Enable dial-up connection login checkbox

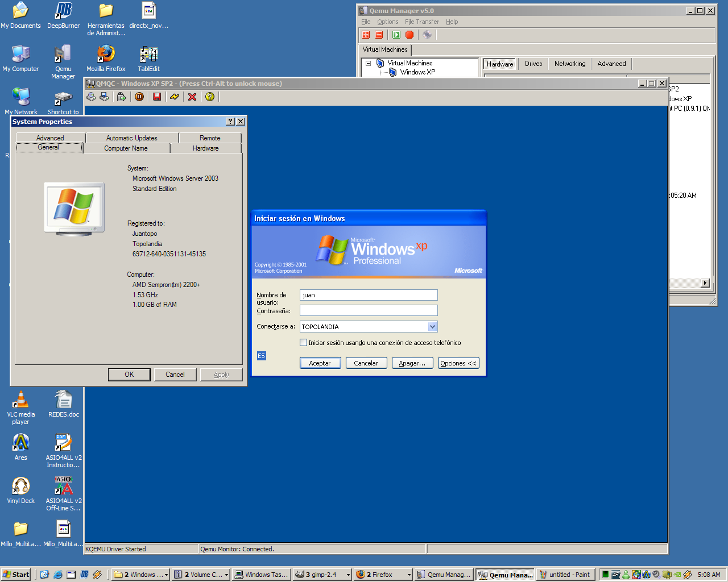[x=303, y=343]
